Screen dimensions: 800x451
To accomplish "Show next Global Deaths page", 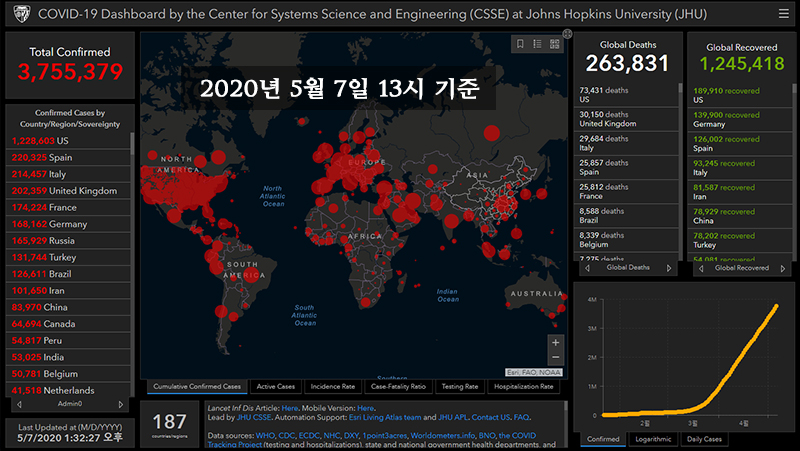I will 669,268.
